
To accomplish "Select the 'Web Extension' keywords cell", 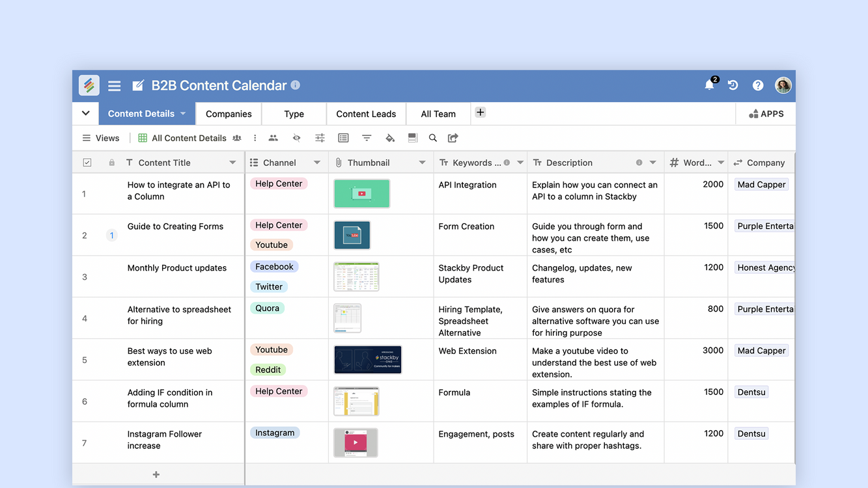I will 480,360.
